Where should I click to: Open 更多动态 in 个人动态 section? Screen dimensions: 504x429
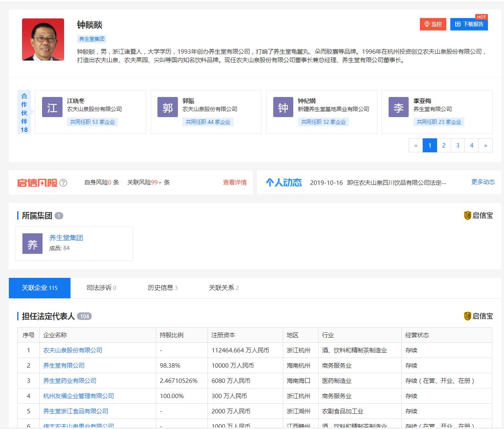(483, 182)
